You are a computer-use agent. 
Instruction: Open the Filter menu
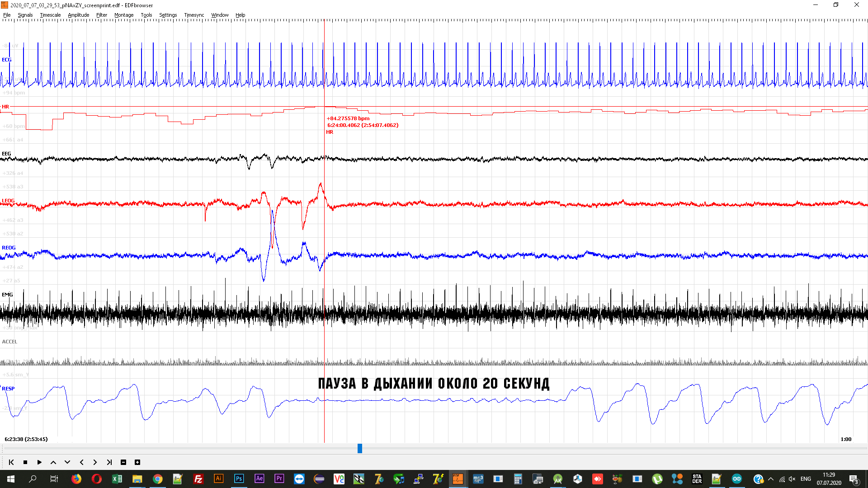click(x=102, y=15)
